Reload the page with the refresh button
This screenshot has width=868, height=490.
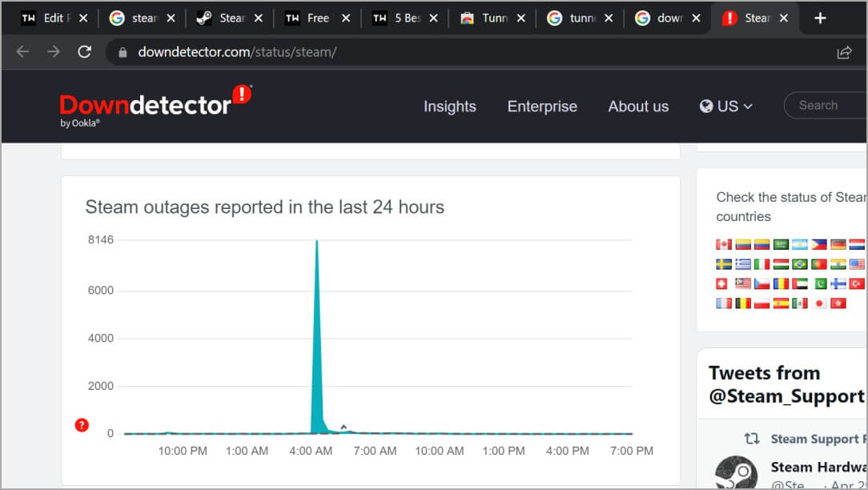(84, 52)
